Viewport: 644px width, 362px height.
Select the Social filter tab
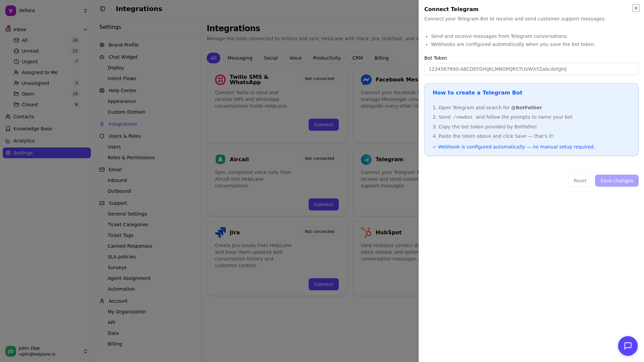coord(271,58)
